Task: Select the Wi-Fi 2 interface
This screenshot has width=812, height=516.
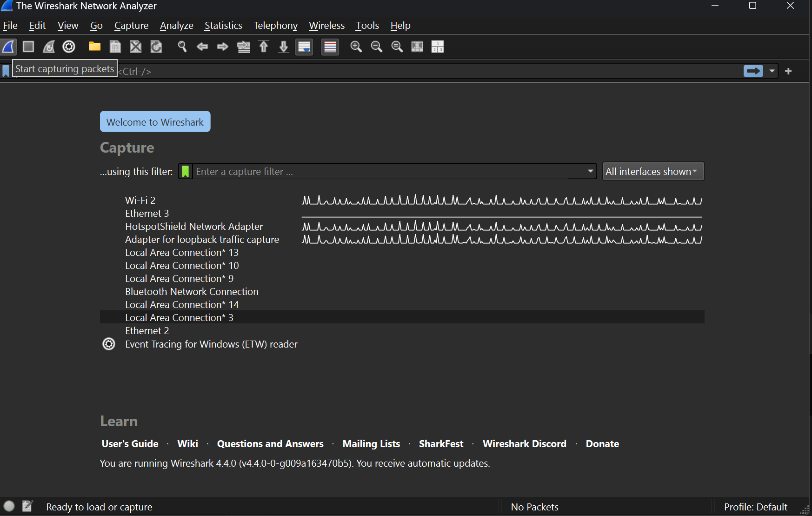Action: pyautogui.click(x=402, y=201)
